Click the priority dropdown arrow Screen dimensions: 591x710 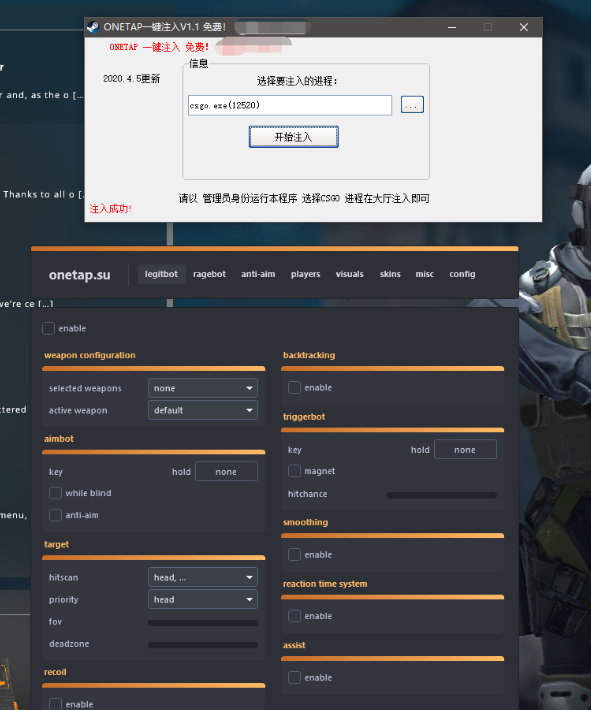point(250,600)
